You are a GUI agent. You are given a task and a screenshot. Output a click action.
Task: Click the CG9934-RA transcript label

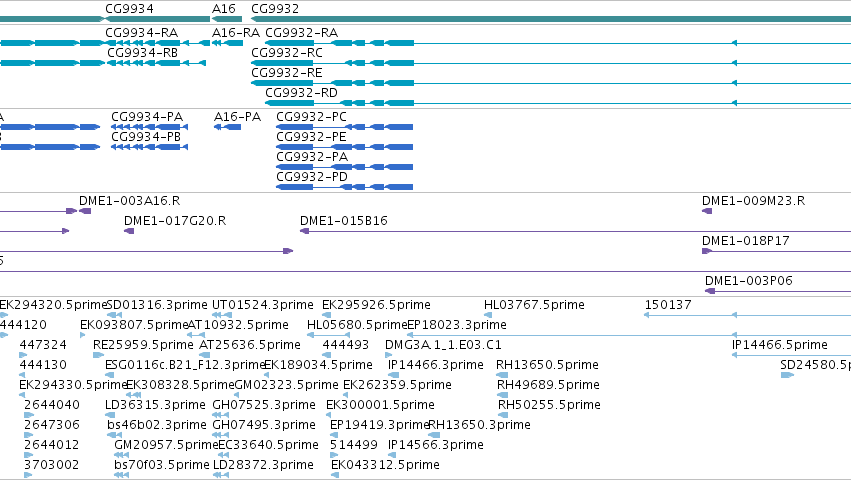(142, 33)
